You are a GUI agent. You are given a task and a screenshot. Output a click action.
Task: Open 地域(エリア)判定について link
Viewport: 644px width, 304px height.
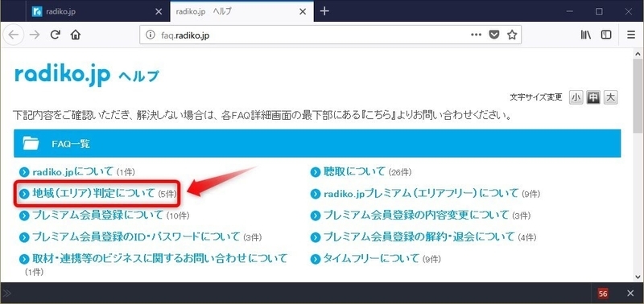point(94,193)
